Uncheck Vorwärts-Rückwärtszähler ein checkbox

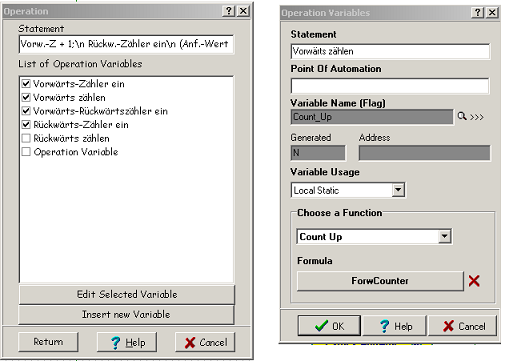[26, 111]
